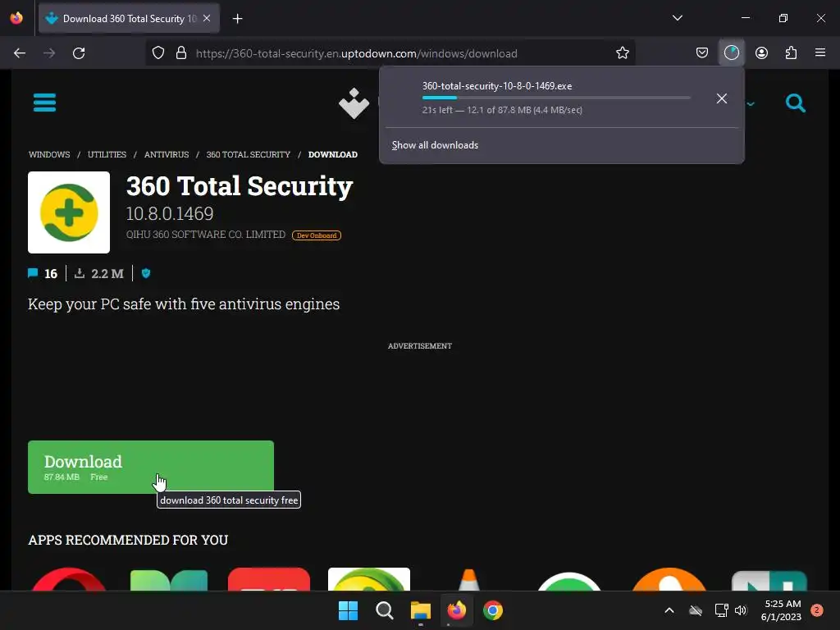
Task: Open the Uptodown site search magnifier
Action: pos(796,103)
